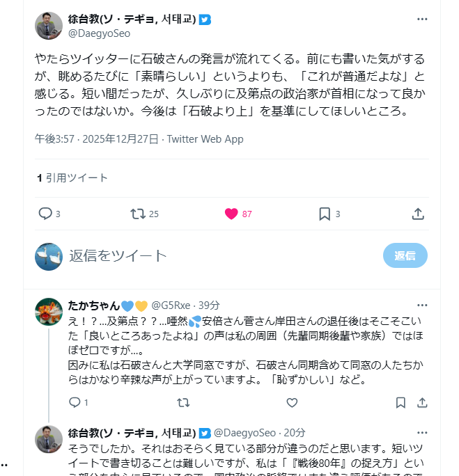This screenshot has height=476, width=459.
Task: Share the main tweet via share icon
Action: (418, 214)
